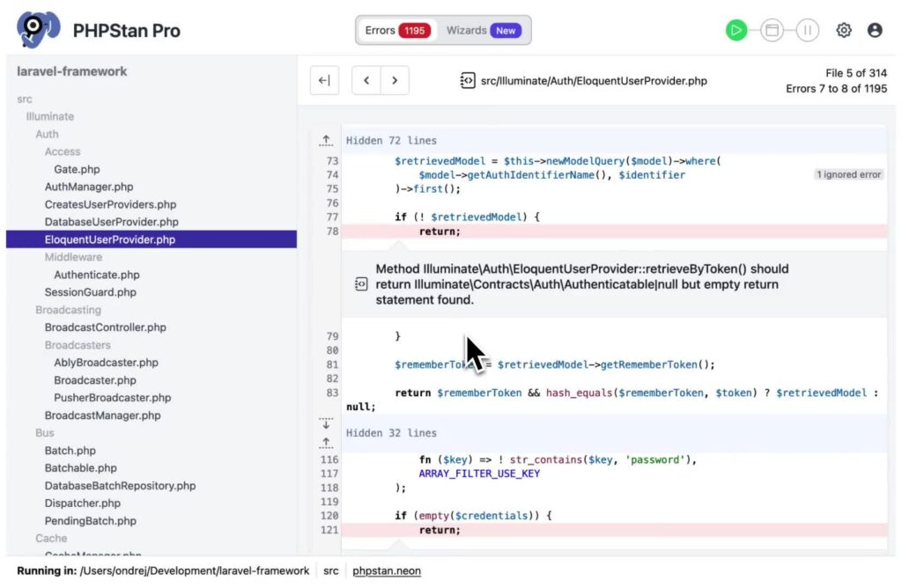This screenshot has width=902, height=588.
Task: Open PendingBatch.php
Action: [x=91, y=521]
